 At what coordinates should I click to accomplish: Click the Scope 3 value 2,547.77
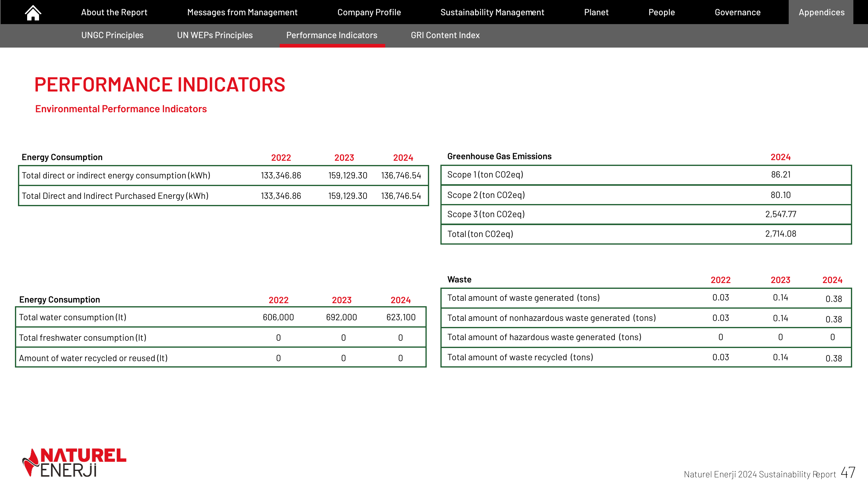pyautogui.click(x=781, y=214)
